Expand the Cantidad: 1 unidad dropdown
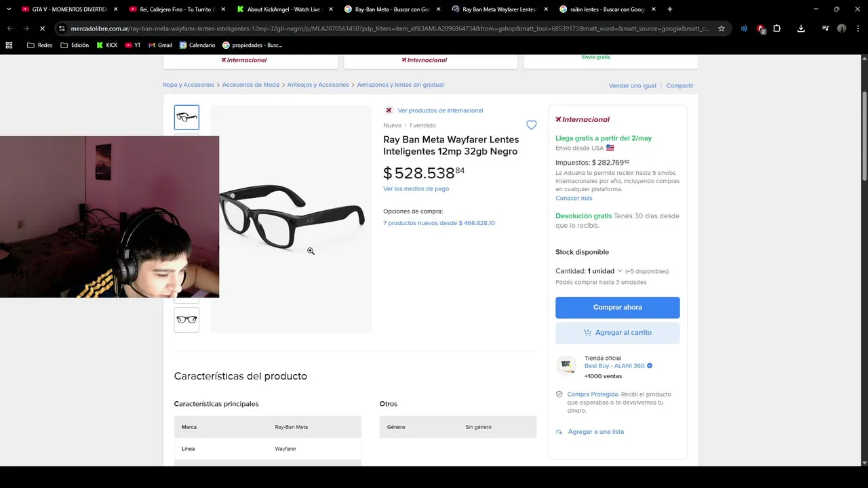The height and width of the screenshot is (488, 868). coord(589,271)
